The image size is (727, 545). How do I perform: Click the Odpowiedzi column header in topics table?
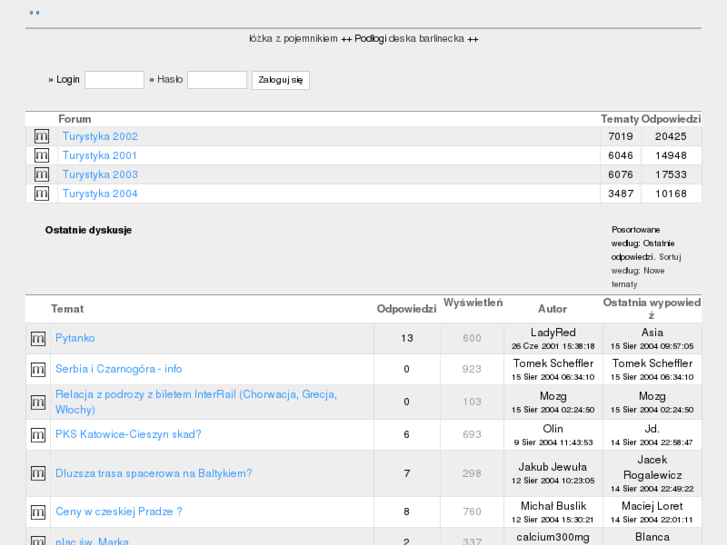click(407, 309)
